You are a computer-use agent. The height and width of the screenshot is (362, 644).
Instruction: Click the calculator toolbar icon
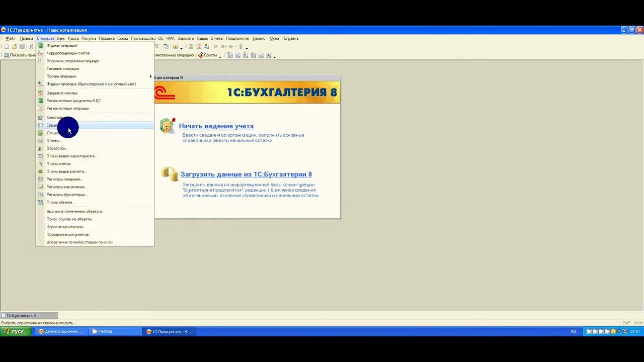191,47
